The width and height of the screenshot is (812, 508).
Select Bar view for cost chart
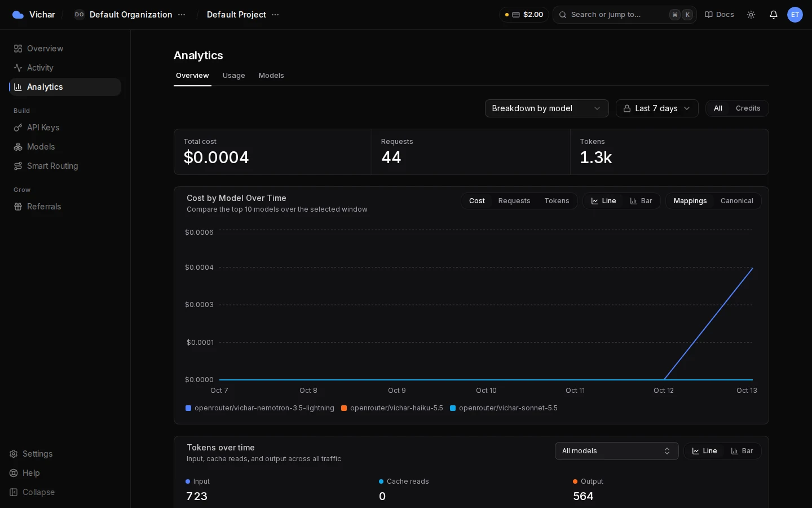(x=641, y=201)
